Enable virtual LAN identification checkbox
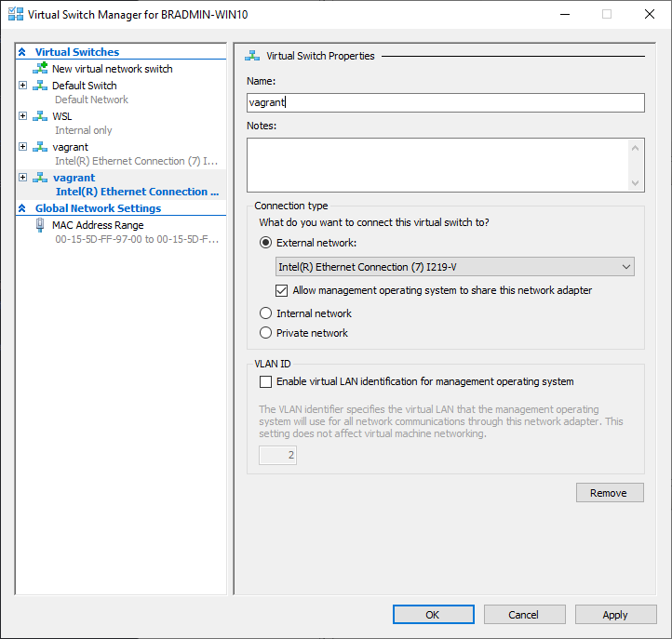This screenshot has height=639, width=672. point(266,381)
